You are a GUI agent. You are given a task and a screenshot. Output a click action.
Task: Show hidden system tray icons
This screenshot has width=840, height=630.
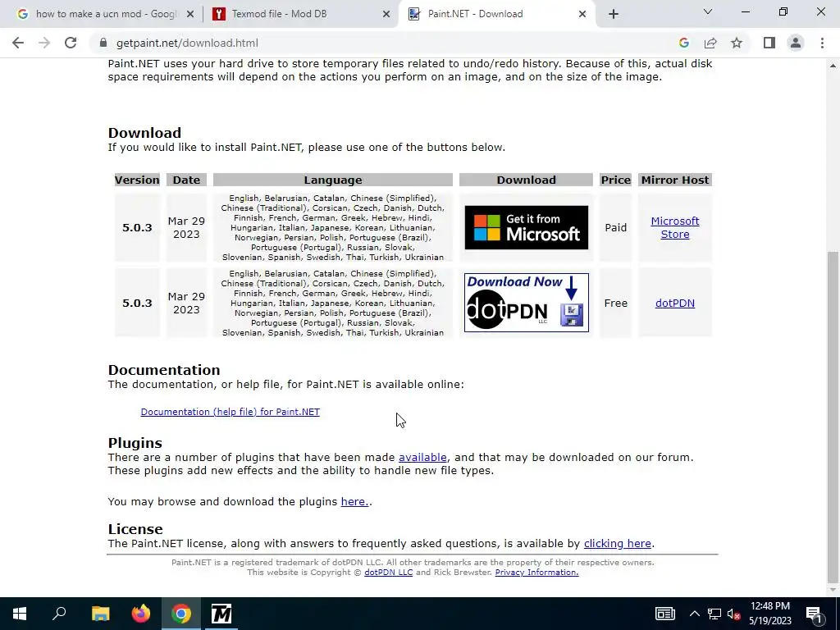tap(694, 614)
